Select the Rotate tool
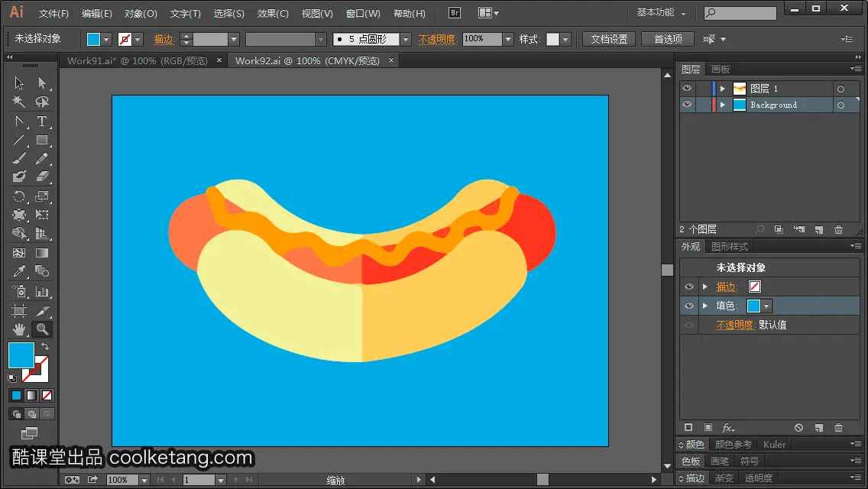The width and height of the screenshot is (868, 489). [19, 196]
